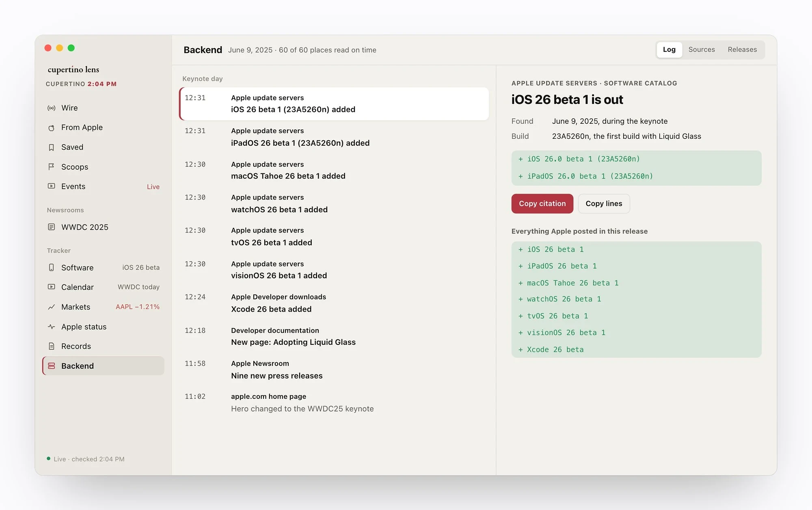
Task: Click the Software phone icon
Action: pyautogui.click(x=51, y=268)
